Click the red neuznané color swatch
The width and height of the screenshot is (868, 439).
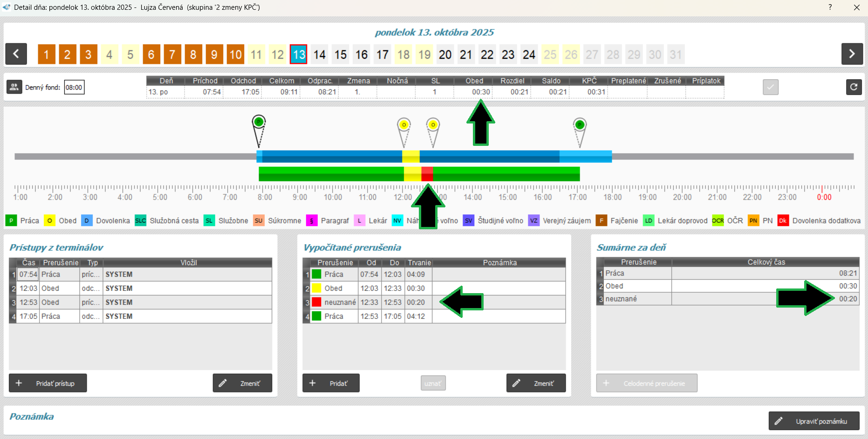click(x=317, y=302)
